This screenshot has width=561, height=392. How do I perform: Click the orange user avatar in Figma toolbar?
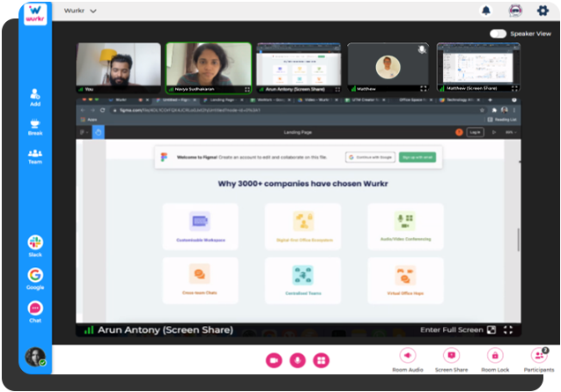459,132
